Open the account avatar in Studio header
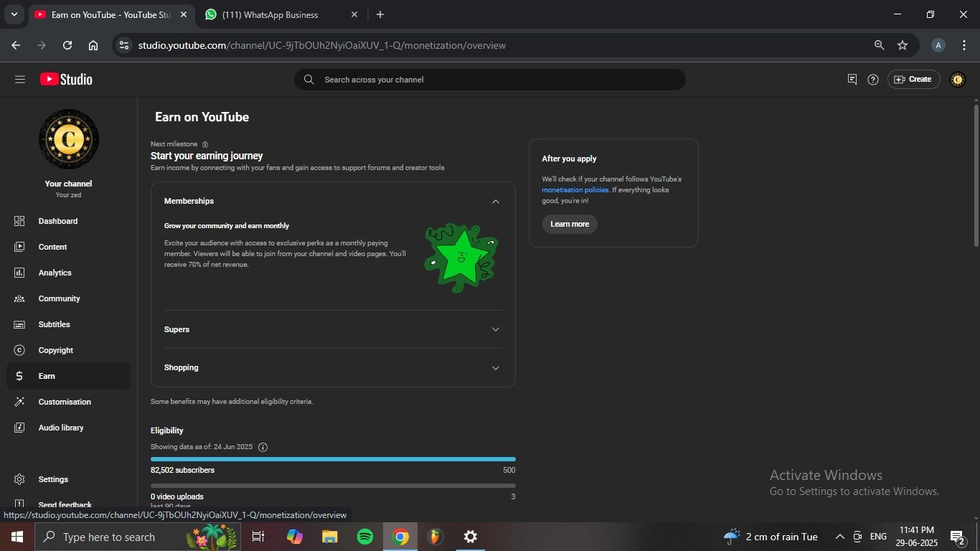980x551 pixels. click(x=957, y=80)
